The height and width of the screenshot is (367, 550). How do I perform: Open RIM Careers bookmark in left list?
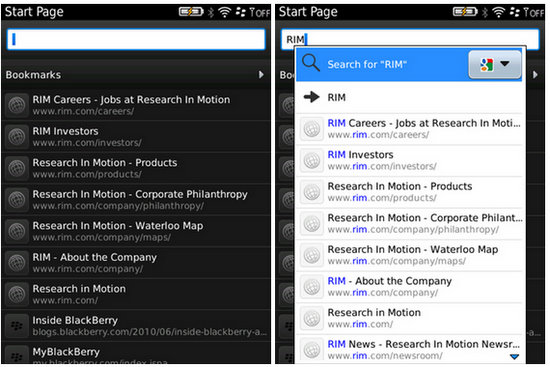[136, 105]
